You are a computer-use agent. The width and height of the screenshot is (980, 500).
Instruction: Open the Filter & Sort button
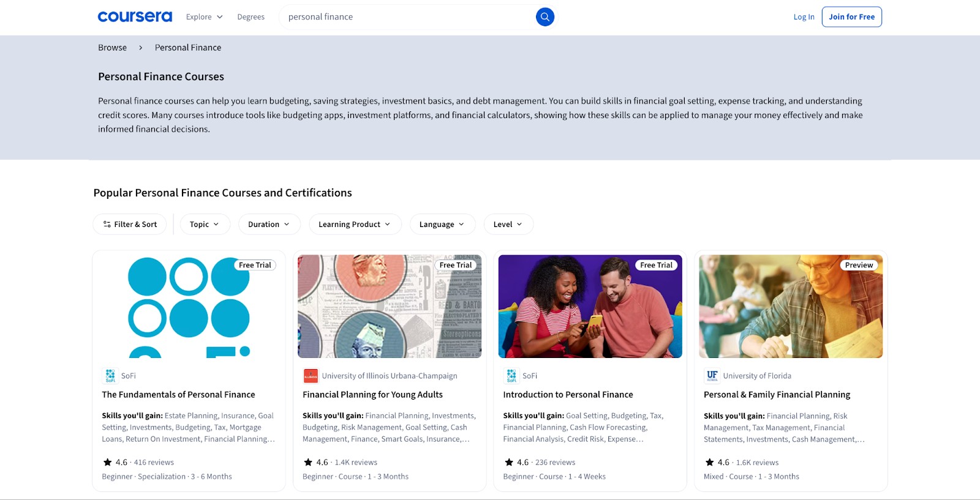click(130, 224)
